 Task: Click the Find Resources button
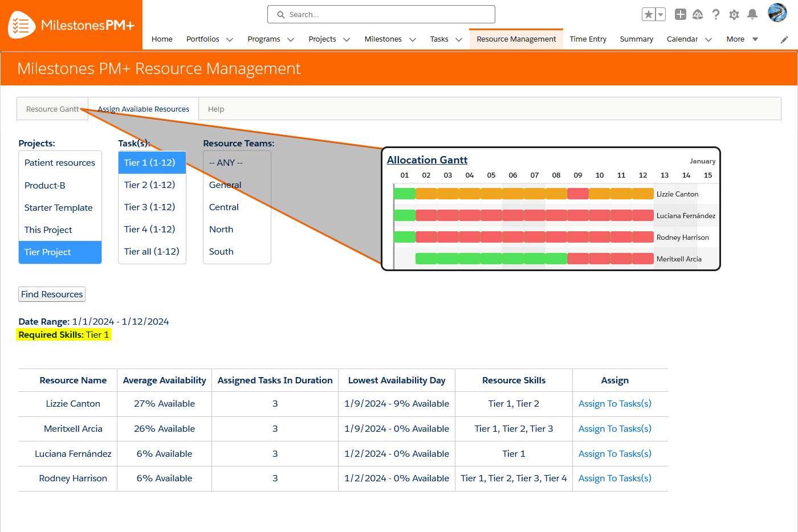click(x=51, y=294)
